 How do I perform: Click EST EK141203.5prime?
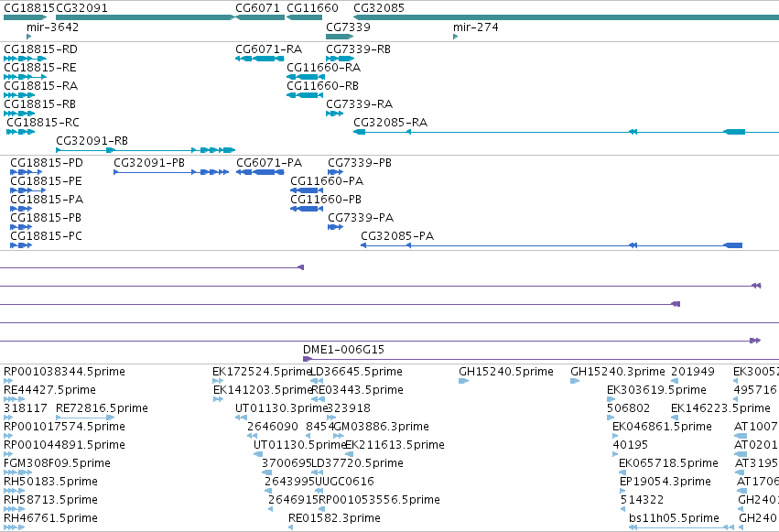click(263, 390)
